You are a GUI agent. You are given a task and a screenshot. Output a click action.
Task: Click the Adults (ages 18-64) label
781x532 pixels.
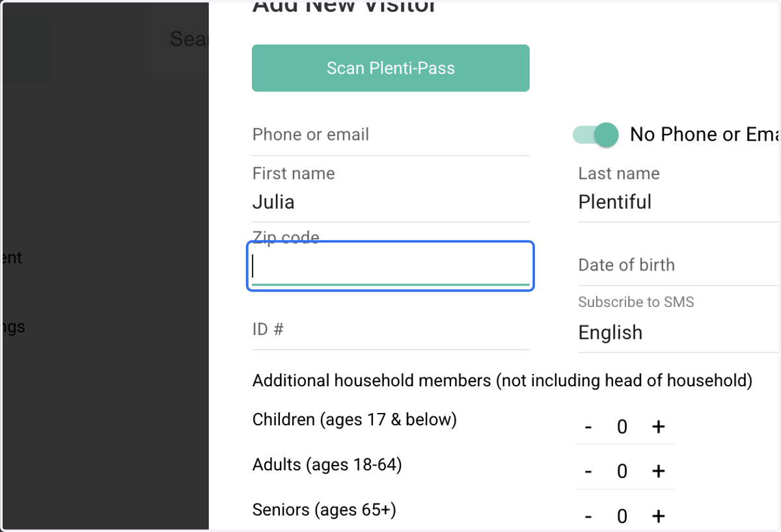[x=327, y=465]
